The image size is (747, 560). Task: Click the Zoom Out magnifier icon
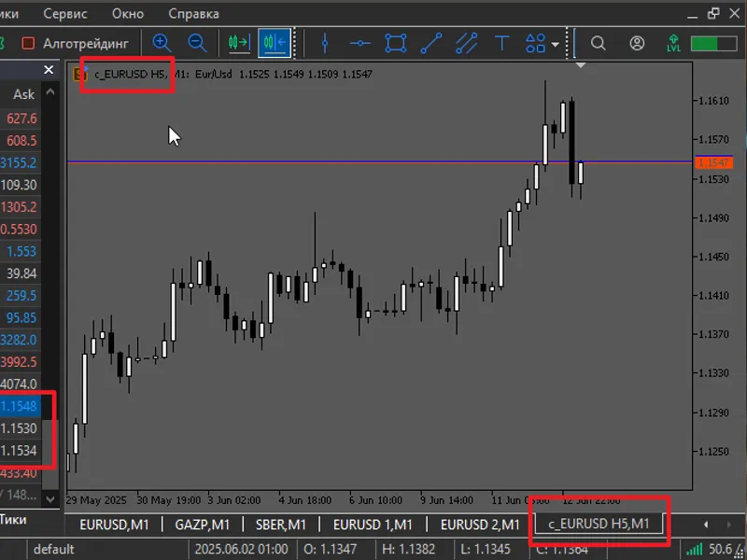coord(197,43)
